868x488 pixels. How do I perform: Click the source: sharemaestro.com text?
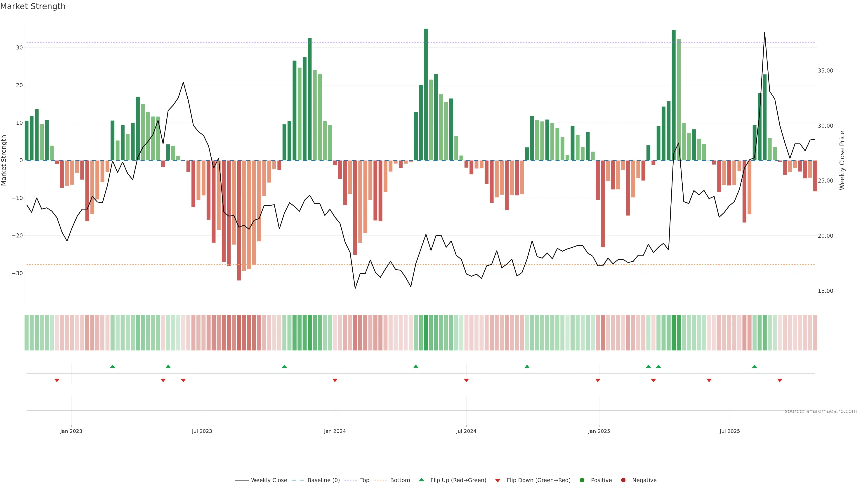click(821, 411)
